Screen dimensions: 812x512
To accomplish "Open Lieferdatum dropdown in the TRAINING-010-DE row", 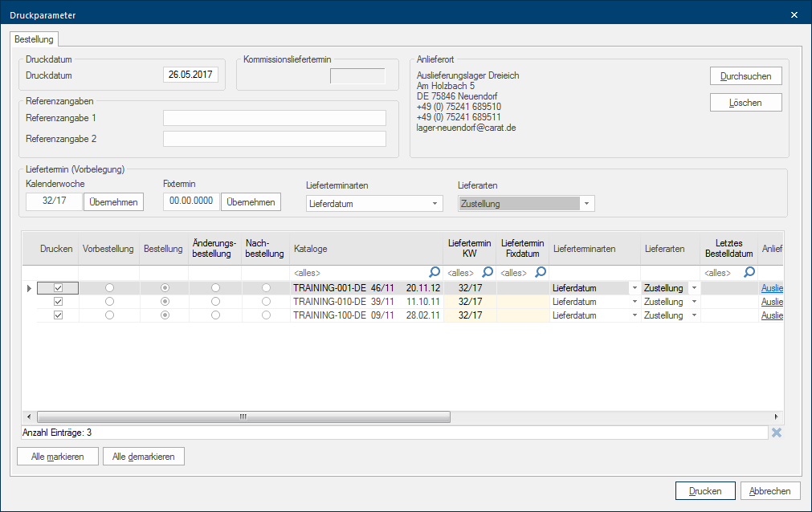I will coord(635,302).
